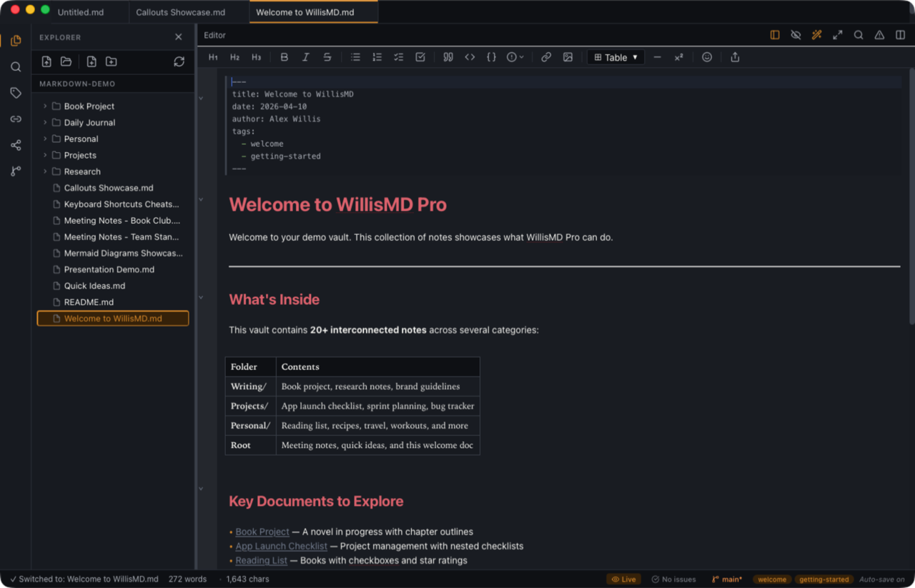This screenshot has height=588, width=915.
Task: Toggle the hidden eye preview icon
Action: click(x=796, y=35)
